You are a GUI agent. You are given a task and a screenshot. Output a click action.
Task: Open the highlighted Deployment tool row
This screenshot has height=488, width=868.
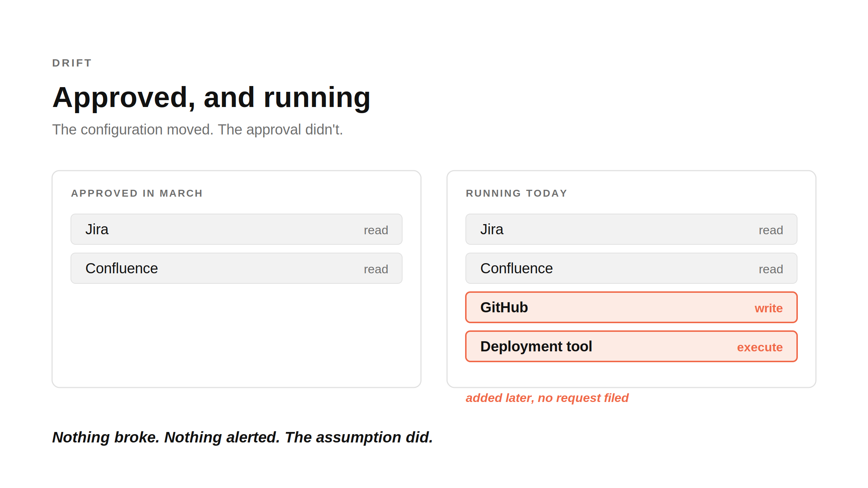tap(631, 346)
